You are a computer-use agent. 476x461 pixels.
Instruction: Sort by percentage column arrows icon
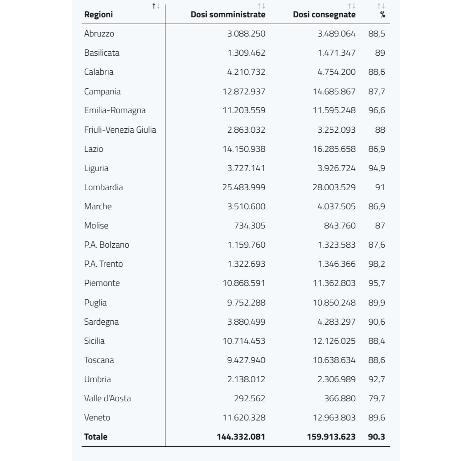pyautogui.click(x=381, y=6)
